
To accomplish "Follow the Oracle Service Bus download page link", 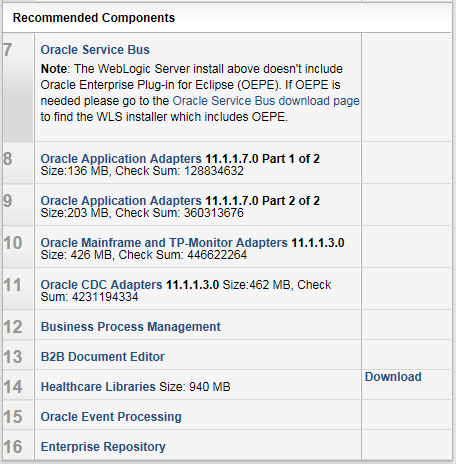I will (266, 101).
